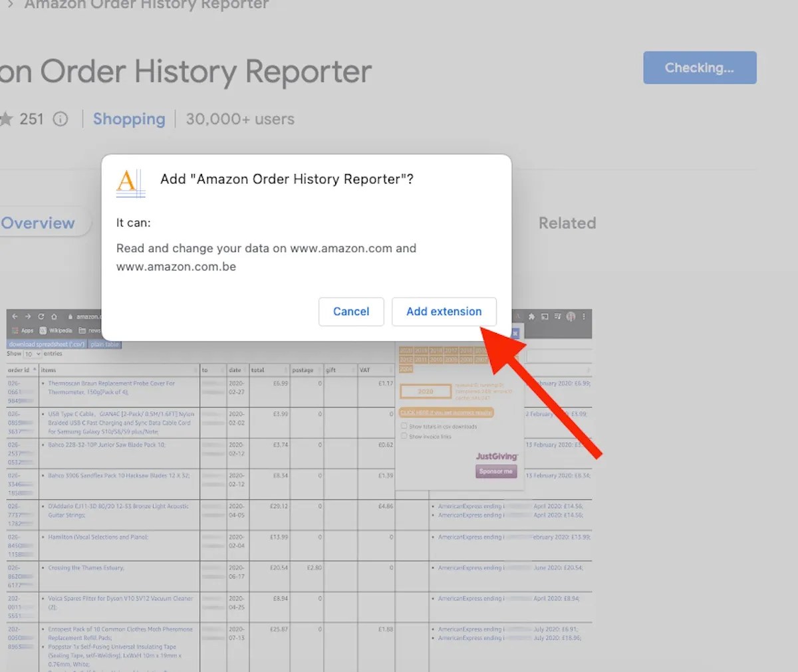
Task: Open the Show entries count dropdown
Action: tap(33, 354)
